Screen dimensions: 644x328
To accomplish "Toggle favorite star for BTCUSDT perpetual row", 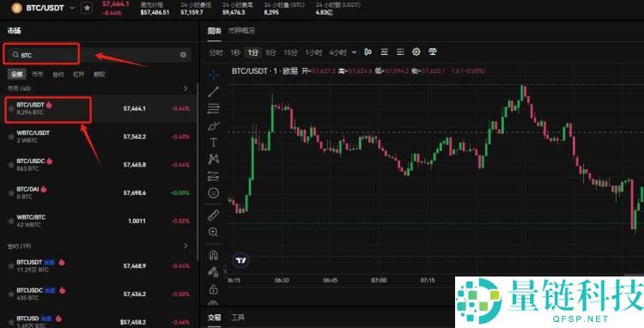I will [11, 266].
